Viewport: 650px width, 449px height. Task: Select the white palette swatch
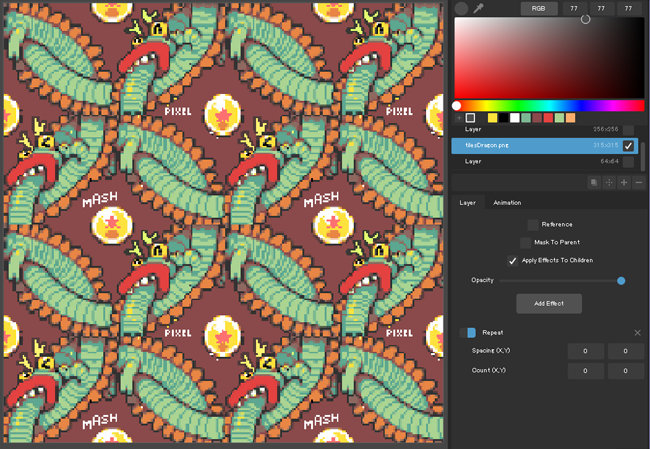click(514, 118)
